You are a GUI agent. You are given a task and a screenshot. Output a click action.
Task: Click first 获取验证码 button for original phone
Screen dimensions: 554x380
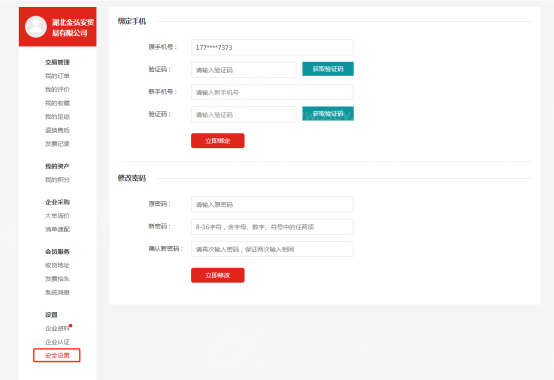point(328,69)
